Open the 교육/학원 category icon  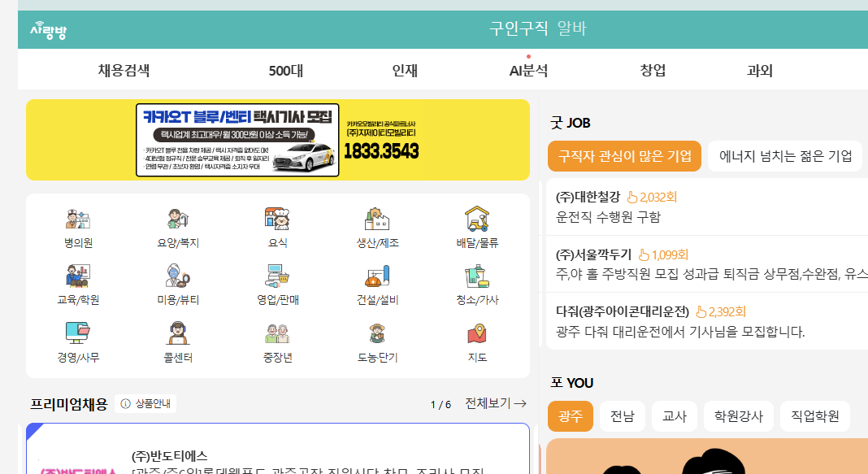[x=78, y=276]
